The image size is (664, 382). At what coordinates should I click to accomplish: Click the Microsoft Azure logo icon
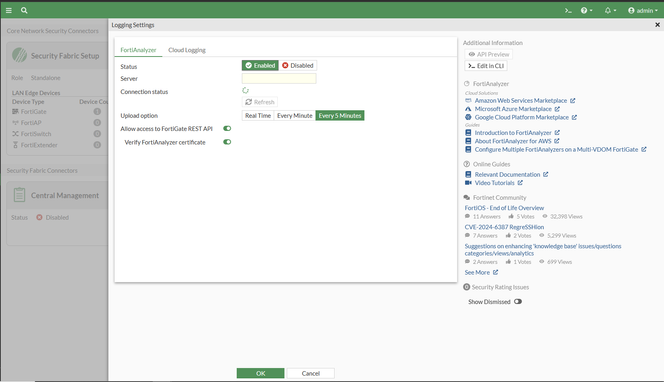click(468, 109)
